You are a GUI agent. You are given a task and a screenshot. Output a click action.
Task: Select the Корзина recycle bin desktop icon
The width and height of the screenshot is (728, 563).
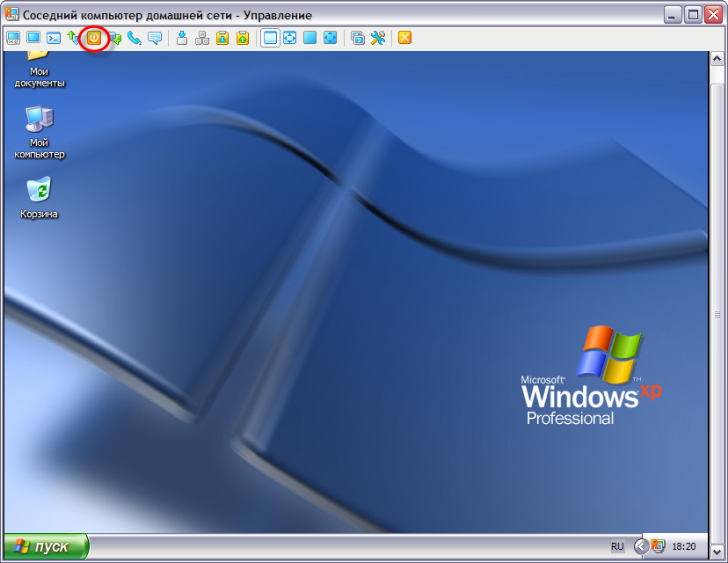40,198
